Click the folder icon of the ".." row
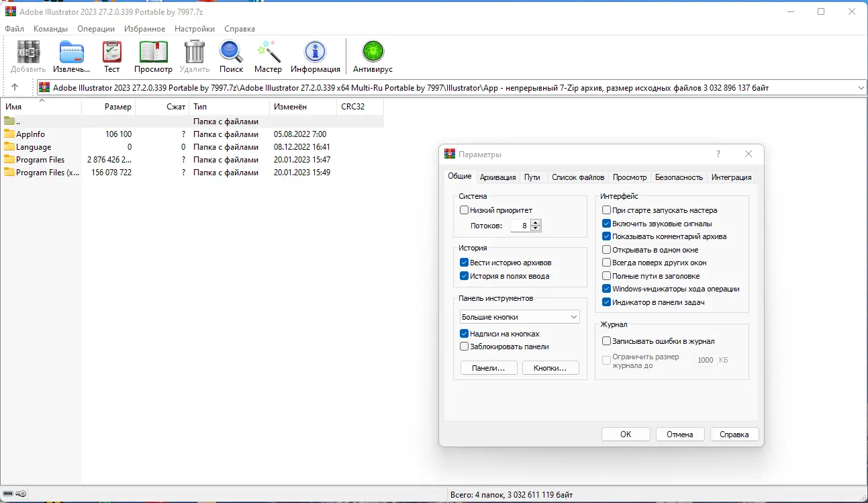 pos(9,122)
